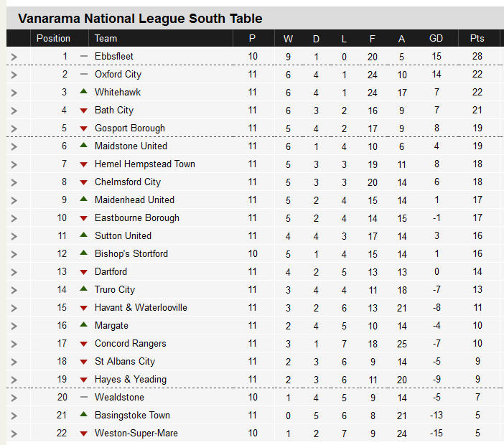Click the green up arrow beside Maidstone United
This screenshot has height=445, width=504.
coord(83,145)
